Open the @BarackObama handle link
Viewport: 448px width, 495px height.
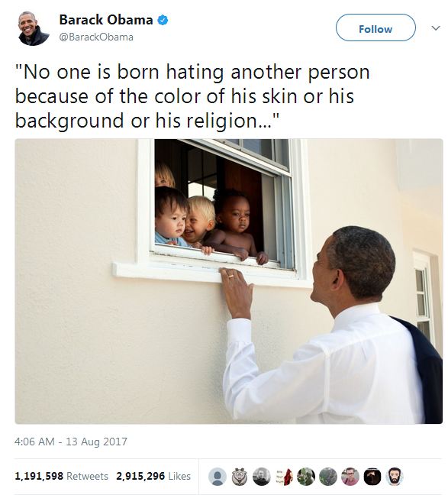coord(96,37)
